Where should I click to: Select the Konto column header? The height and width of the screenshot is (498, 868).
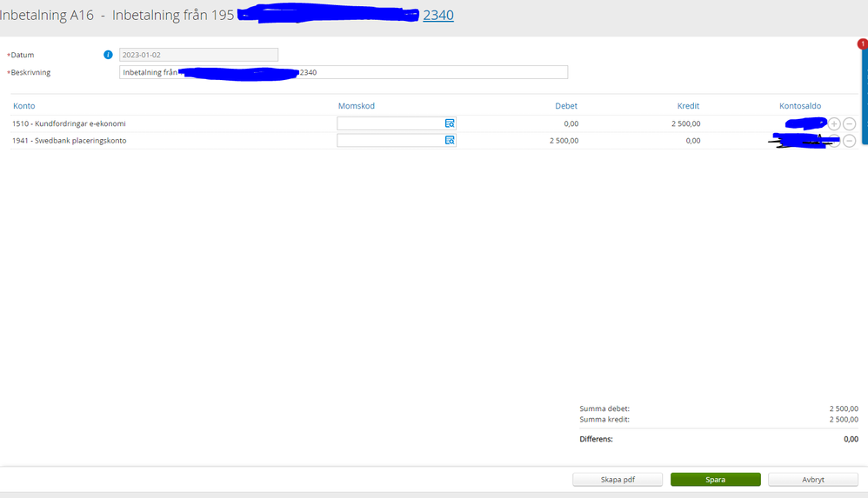[x=24, y=106]
